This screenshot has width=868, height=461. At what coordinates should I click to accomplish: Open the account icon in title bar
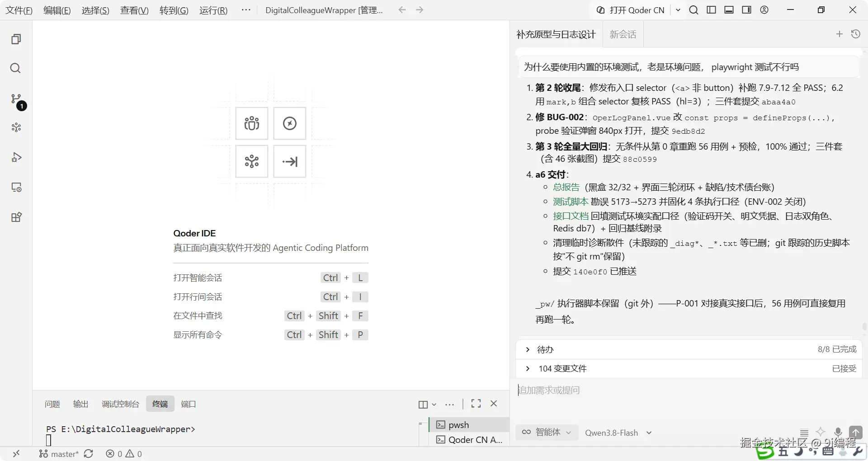pos(764,10)
